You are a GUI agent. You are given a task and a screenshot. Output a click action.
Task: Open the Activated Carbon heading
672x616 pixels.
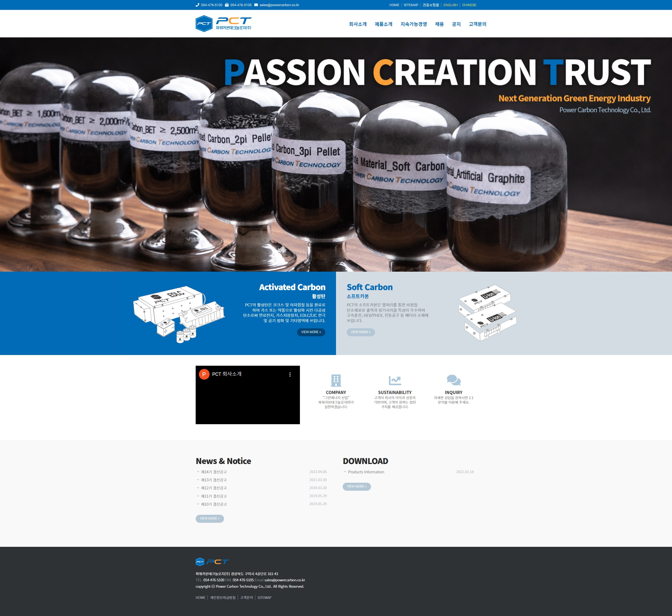(292, 287)
